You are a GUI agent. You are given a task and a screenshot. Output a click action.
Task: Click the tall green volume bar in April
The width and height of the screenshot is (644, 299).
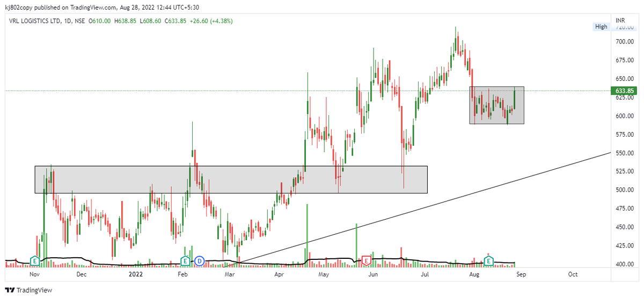pyautogui.click(x=308, y=235)
